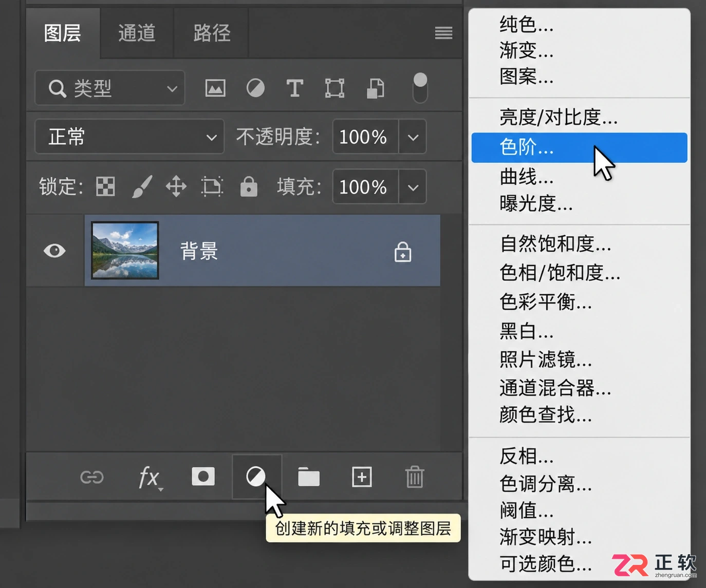The image size is (706, 588).
Task: Filter for smart objects icon
Action: [376, 88]
